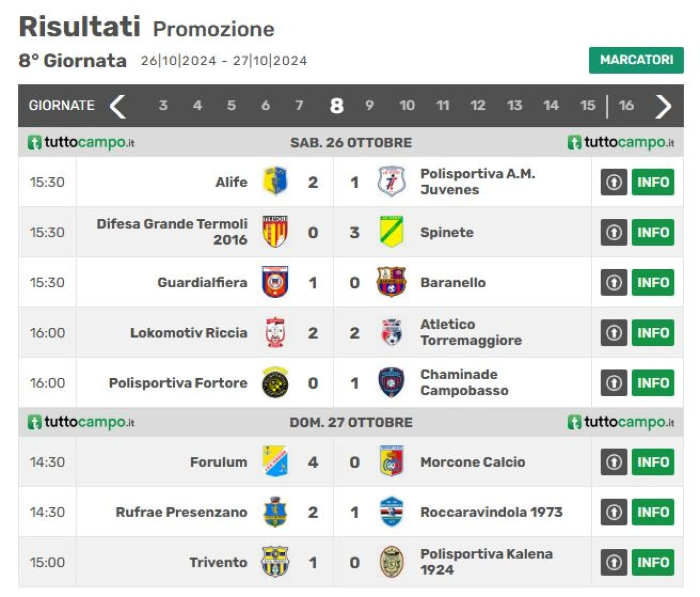Open Chaminade Campobasso team page
The width and height of the screenshot is (700, 597).
[464, 382]
